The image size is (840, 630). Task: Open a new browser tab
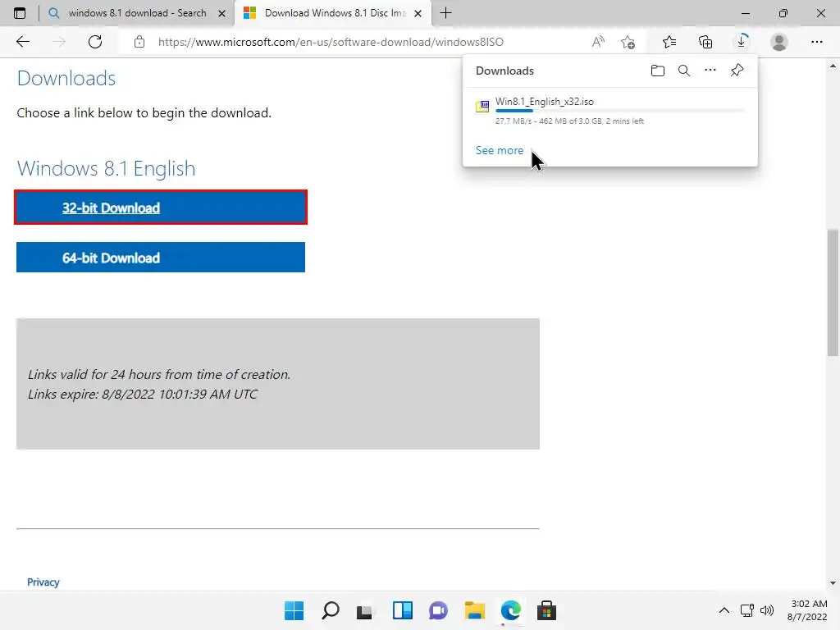[445, 13]
